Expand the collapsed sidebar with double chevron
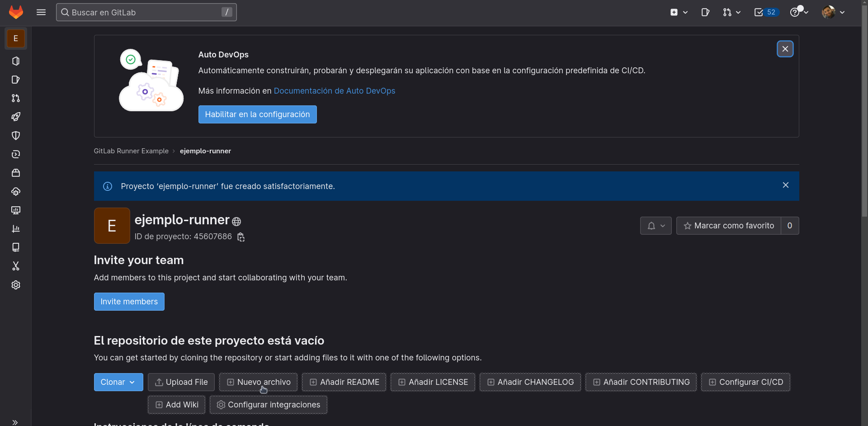 [15, 422]
